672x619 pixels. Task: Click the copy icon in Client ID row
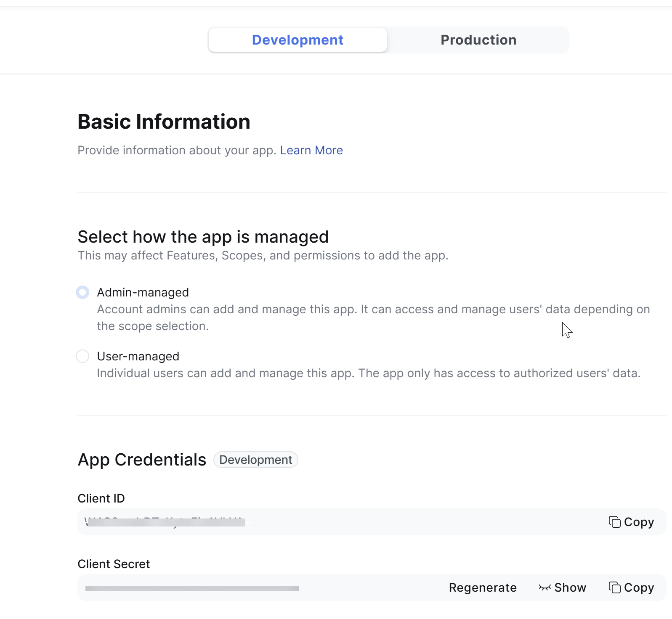coord(614,522)
